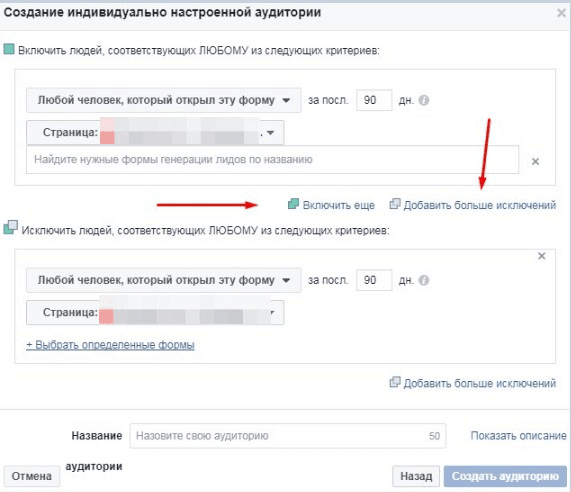Click green include icon beside 'Включить людей'
Screen dimensions: 571x492
click(x=9, y=49)
